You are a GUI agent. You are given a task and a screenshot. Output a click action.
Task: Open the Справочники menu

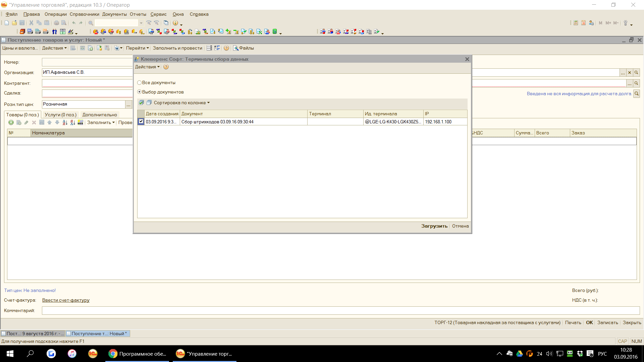85,14
